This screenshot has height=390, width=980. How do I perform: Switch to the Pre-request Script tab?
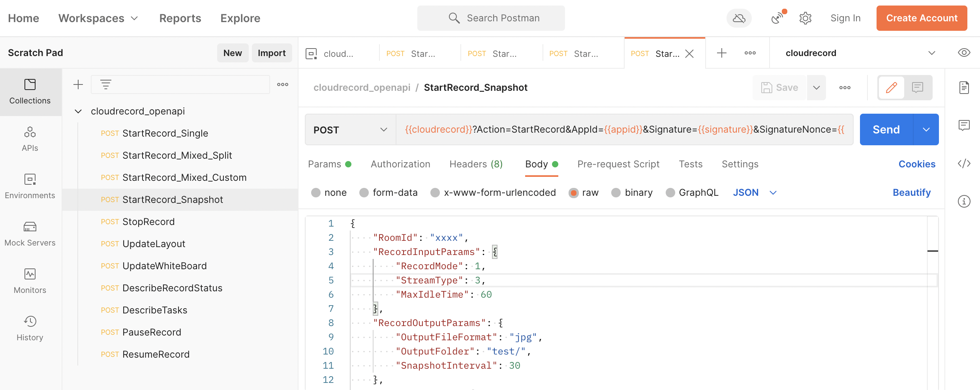[618, 164]
